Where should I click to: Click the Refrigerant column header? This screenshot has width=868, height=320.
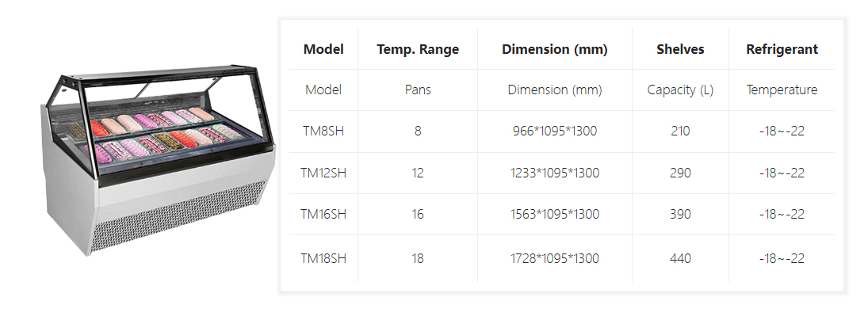pos(782,49)
